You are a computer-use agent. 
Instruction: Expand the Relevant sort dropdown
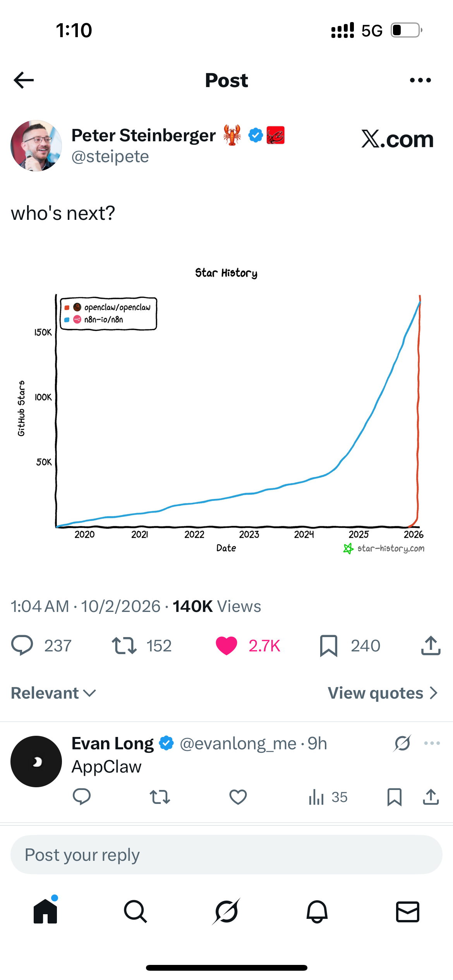click(x=53, y=693)
